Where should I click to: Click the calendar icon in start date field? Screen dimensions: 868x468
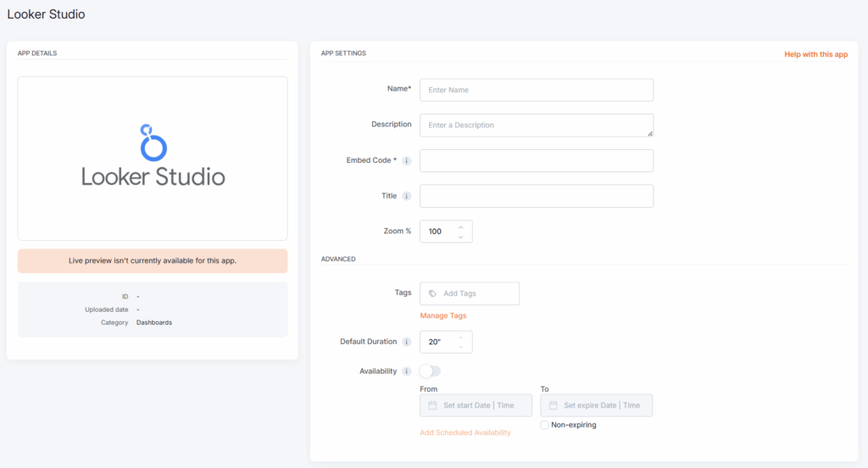432,405
